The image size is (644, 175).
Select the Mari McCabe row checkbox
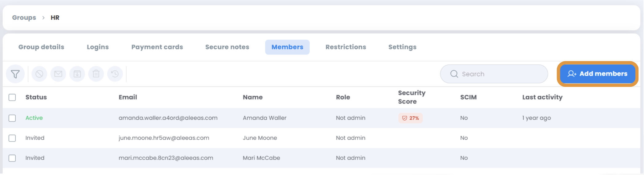(12, 158)
